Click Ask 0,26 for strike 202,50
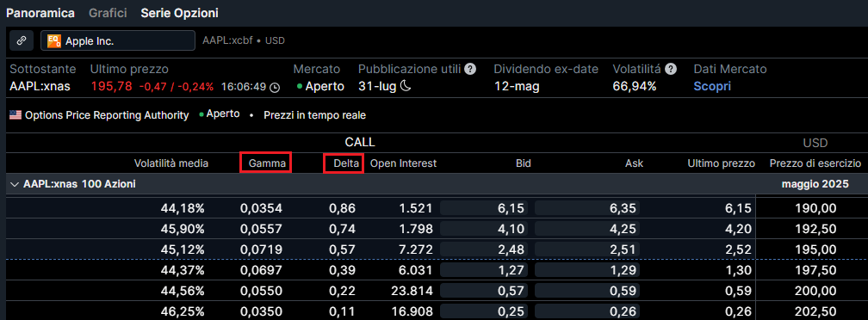868x320 pixels. pyautogui.click(x=587, y=311)
